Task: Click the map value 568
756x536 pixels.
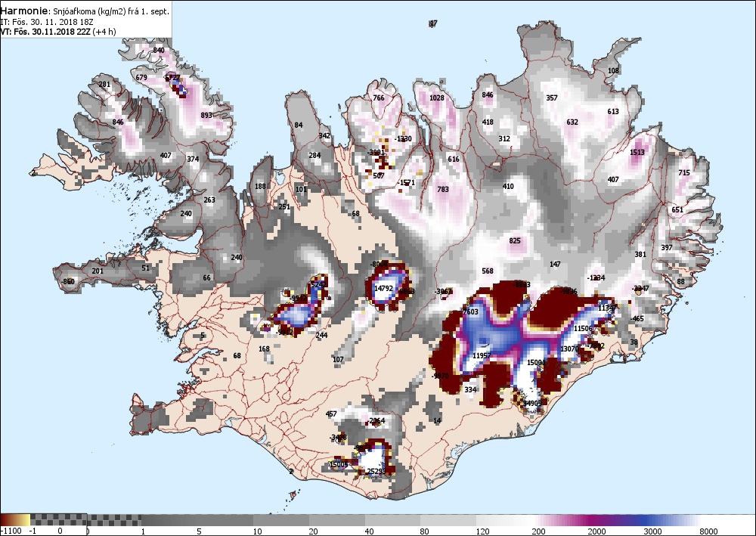Action: point(488,271)
